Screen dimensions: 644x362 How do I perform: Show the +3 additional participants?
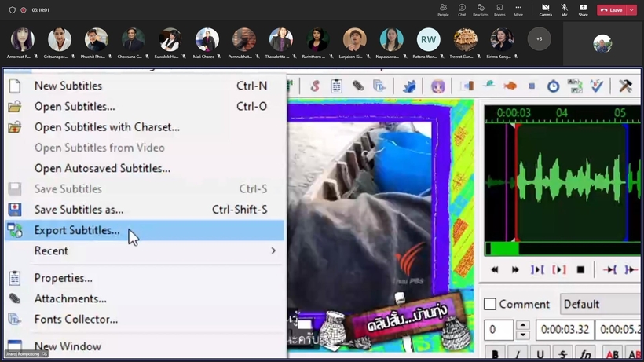[540, 39]
